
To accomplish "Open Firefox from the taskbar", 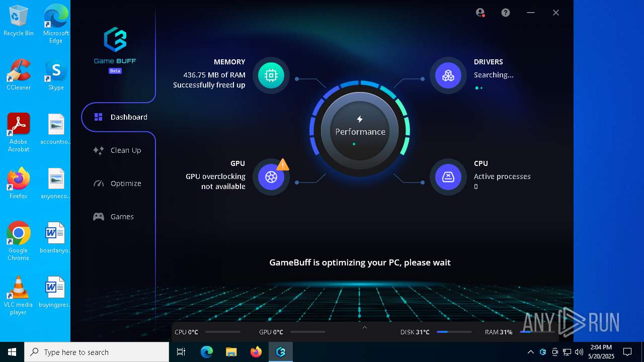I will 256,352.
